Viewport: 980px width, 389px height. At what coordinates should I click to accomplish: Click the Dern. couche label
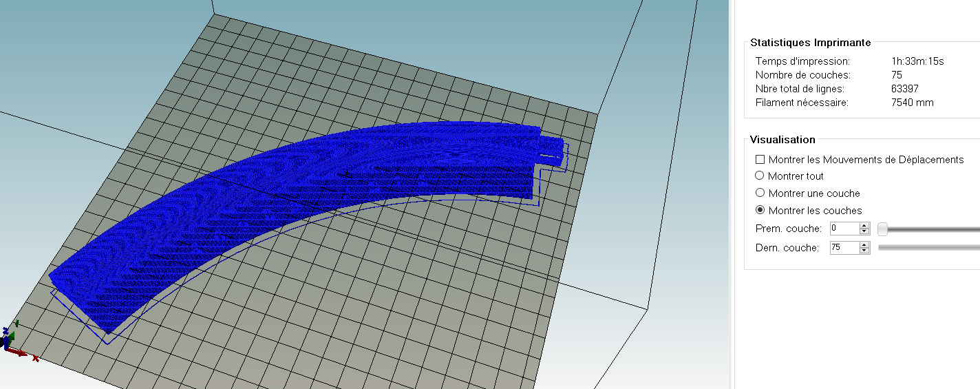(x=787, y=248)
